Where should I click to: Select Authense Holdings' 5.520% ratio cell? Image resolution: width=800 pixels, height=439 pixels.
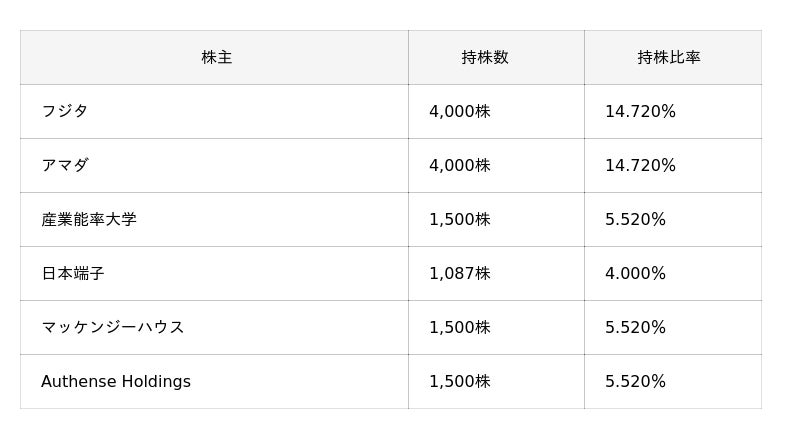tap(635, 382)
